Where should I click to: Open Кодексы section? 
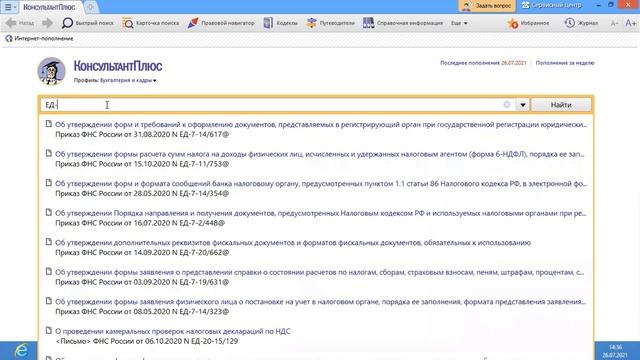281,23
